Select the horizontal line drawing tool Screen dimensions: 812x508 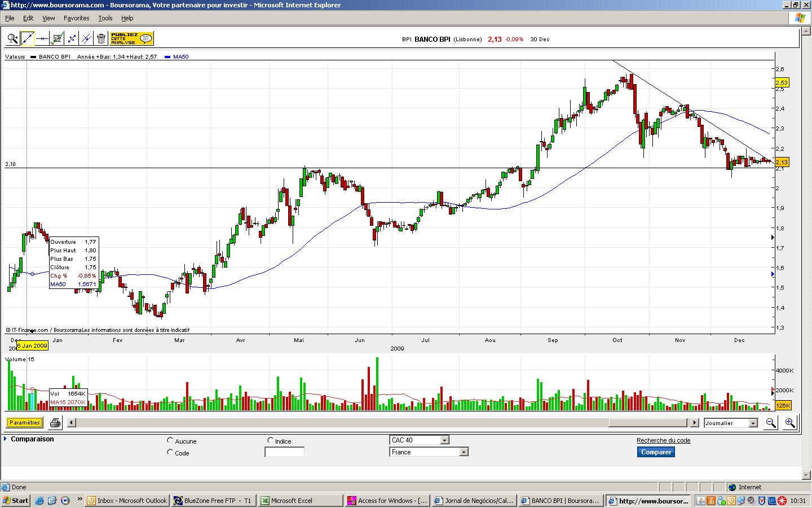click(42, 39)
